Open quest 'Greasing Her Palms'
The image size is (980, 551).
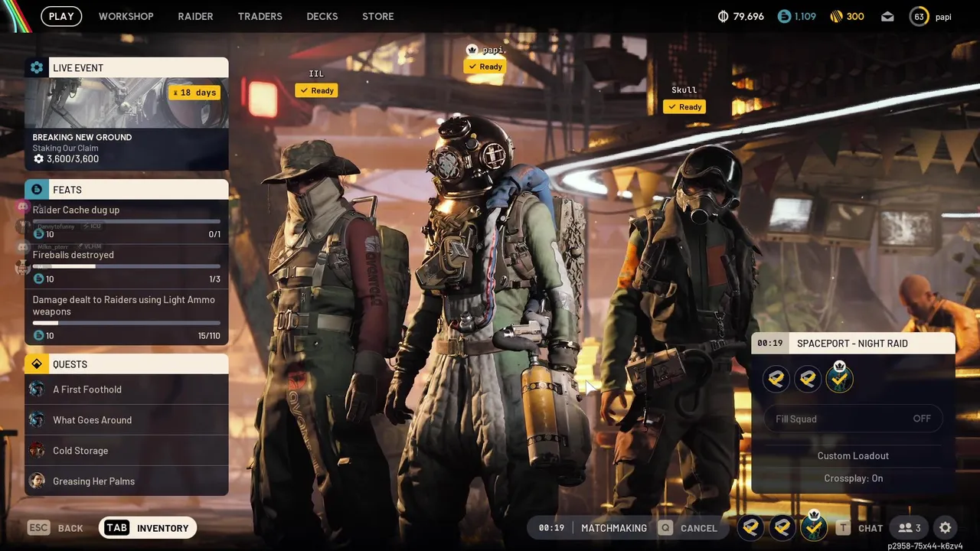click(x=126, y=481)
